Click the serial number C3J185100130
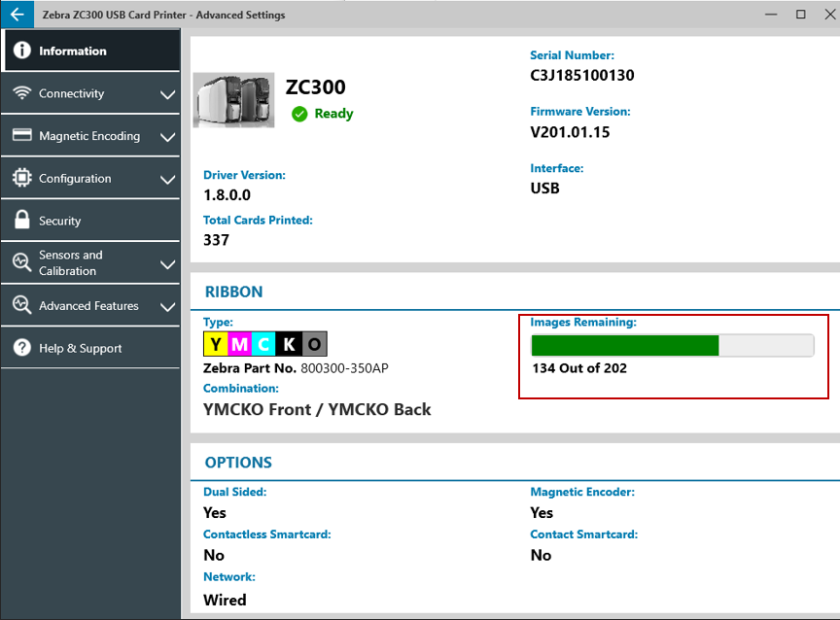Image resolution: width=840 pixels, height=620 pixels. (581, 76)
